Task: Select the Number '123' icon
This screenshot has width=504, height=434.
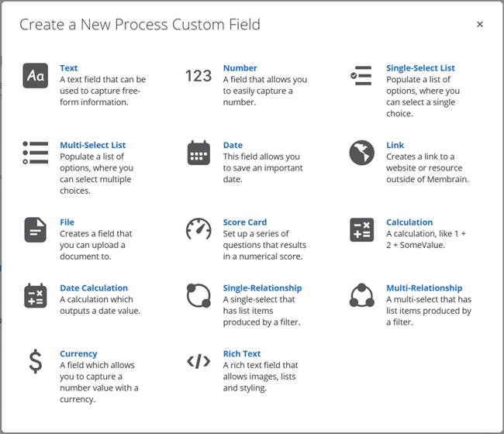Action: [198, 76]
